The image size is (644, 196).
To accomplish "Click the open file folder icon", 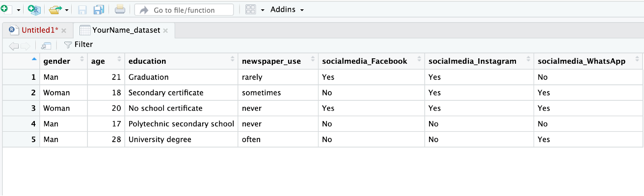I will pos(55,9).
